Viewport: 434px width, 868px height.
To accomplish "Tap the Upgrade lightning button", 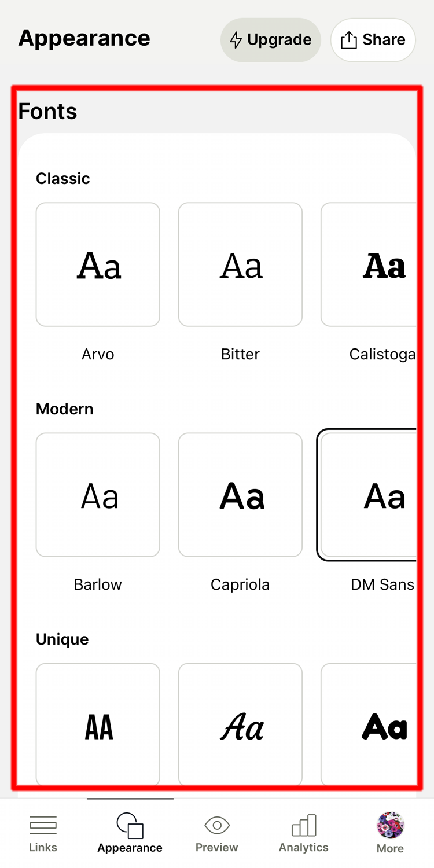I will pos(270,40).
